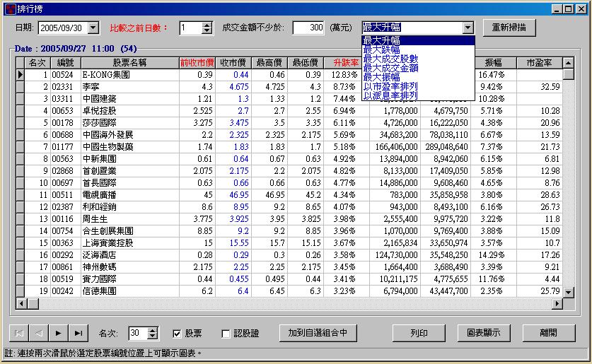Pick 以市盈率排列 sorting option
The image size is (592, 364).
point(418,86)
